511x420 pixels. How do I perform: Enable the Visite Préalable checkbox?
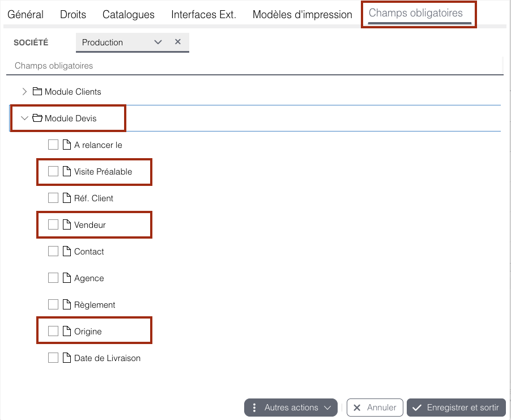pos(53,171)
